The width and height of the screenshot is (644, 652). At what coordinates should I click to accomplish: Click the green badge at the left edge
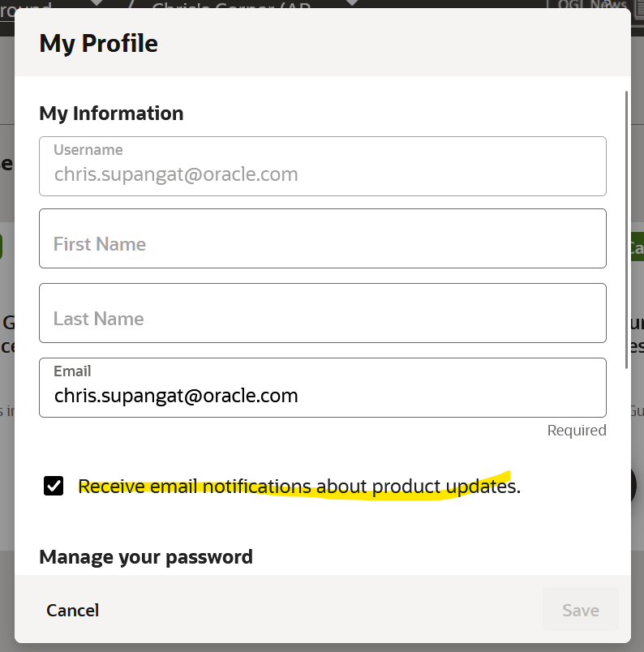pos(2,247)
